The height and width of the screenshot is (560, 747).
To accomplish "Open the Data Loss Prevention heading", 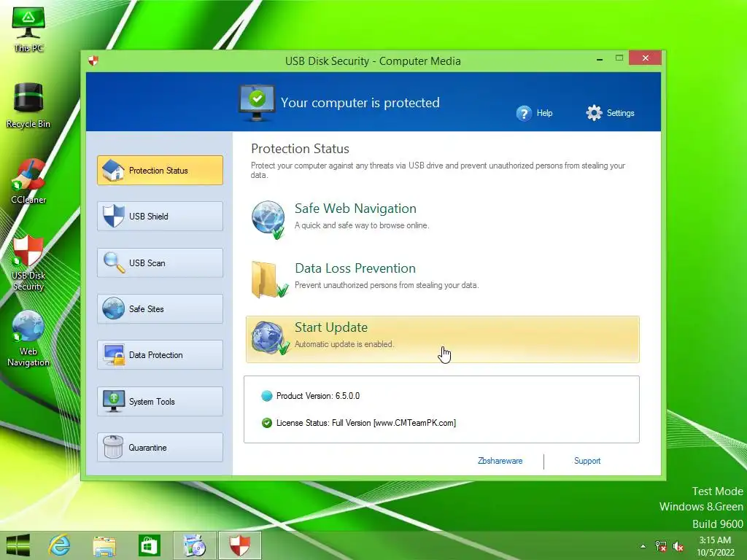I will click(x=355, y=268).
